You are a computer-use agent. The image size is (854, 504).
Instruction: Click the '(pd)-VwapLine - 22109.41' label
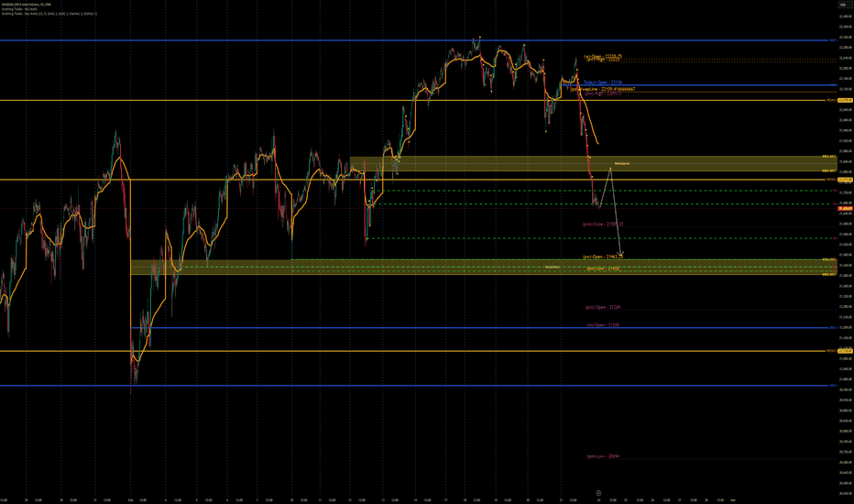[x=603, y=88]
